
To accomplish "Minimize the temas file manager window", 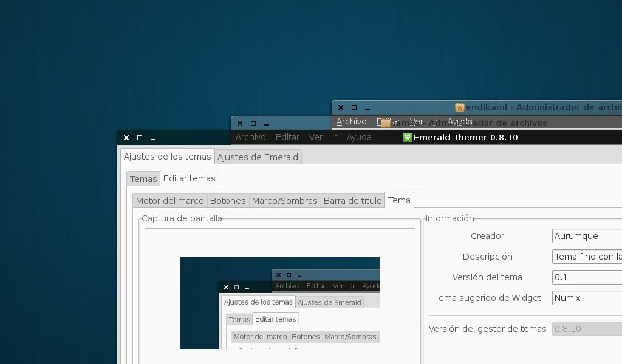I will [267, 124].
